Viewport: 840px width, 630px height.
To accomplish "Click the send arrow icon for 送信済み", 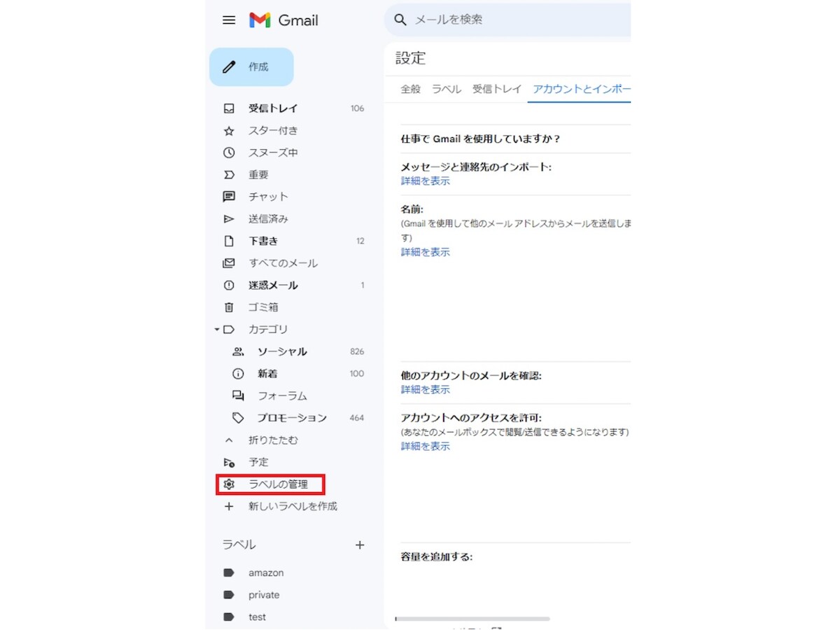I will (229, 219).
